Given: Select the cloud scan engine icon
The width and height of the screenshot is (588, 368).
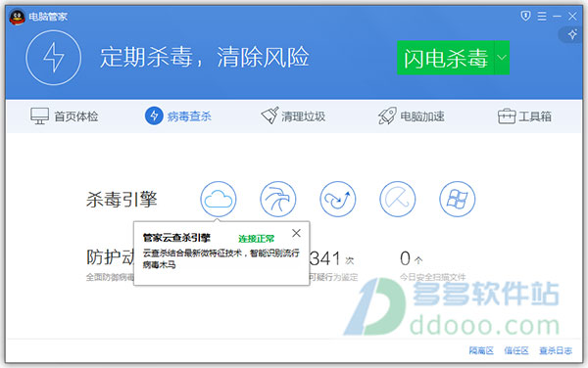Looking at the screenshot, I should point(219,199).
